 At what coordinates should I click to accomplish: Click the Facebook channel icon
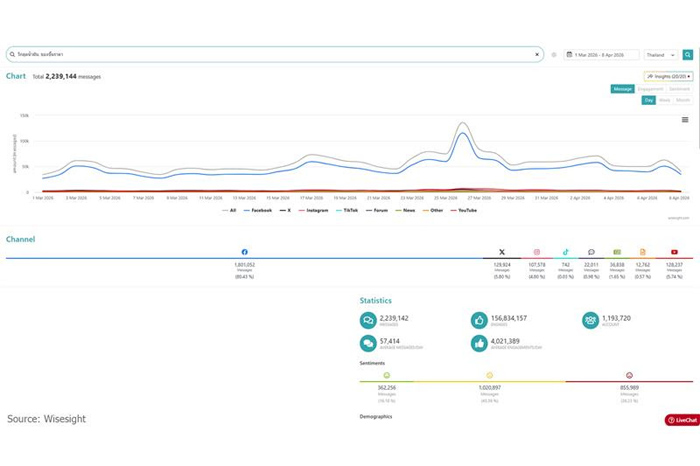pos(245,252)
